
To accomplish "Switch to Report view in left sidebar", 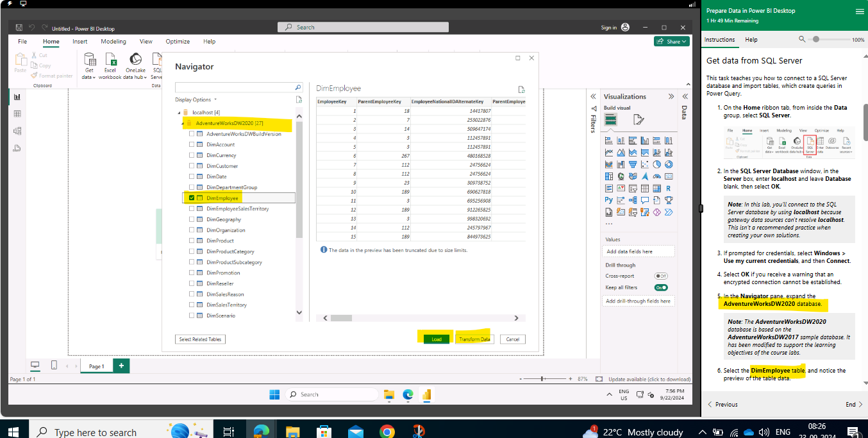I will pos(17,97).
